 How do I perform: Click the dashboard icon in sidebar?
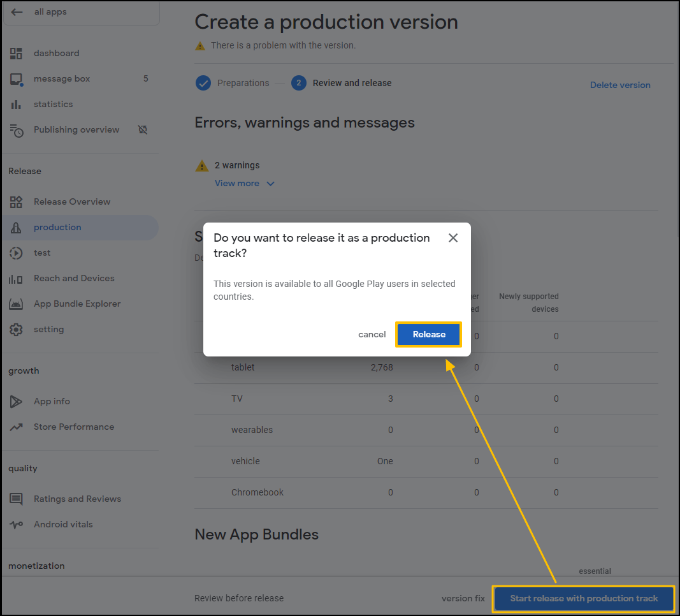coord(16,54)
